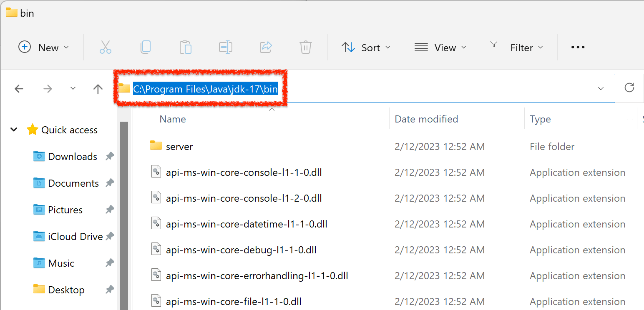This screenshot has width=644, height=310.
Task: Go forward with the right arrow
Action: (48, 88)
